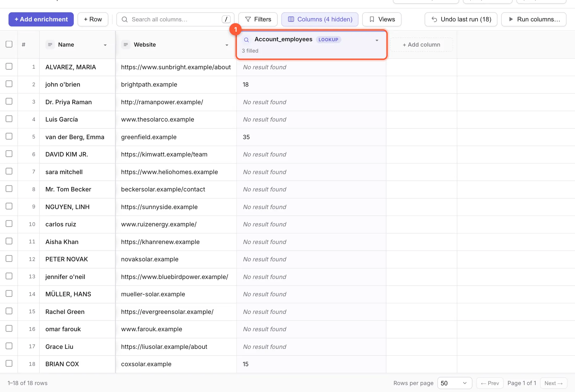Add a new row with + Row
The image size is (575, 392).
[x=93, y=20]
